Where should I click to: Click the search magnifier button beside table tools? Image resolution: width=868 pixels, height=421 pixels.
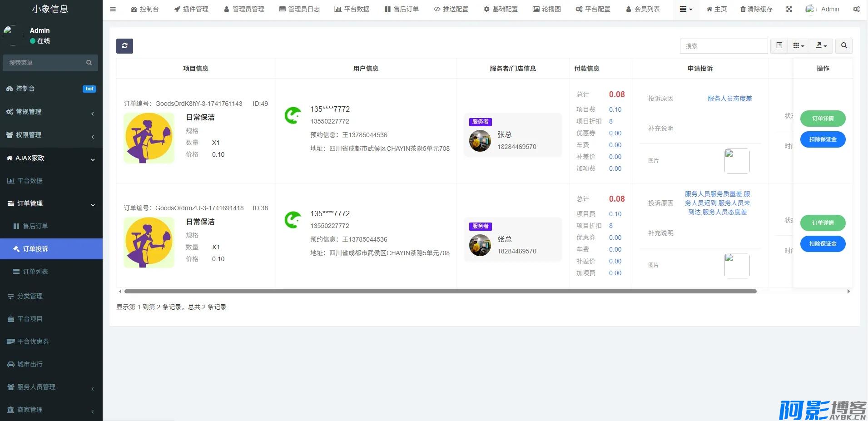click(844, 46)
